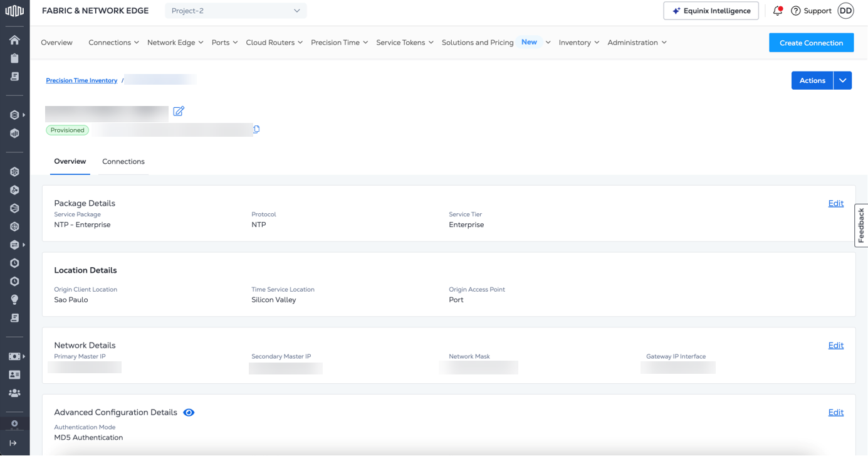
Task: Open Support help in the header
Action: pos(811,11)
